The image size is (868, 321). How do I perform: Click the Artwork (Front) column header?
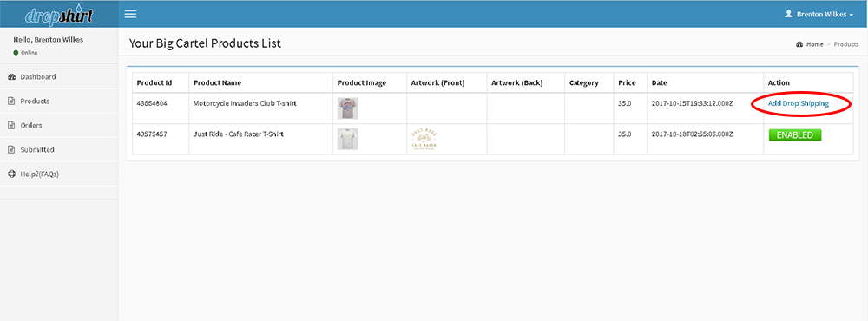(437, 83)
